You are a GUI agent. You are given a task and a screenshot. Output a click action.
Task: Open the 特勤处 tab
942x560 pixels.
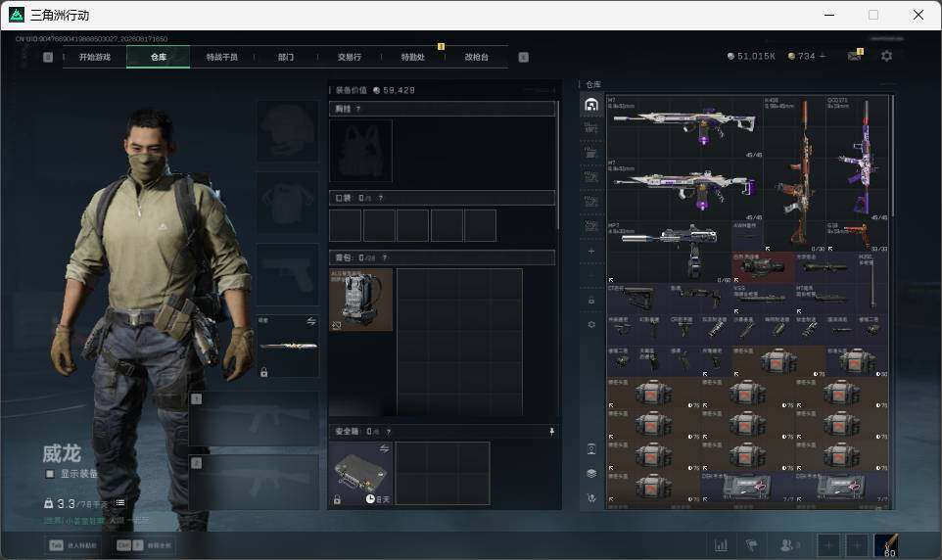tap(413, 57)
